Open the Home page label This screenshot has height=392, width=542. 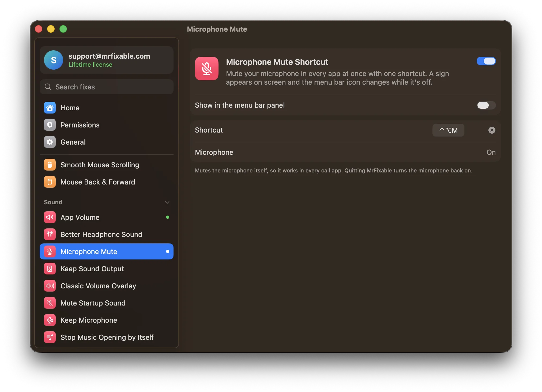(x=70, y=108)
